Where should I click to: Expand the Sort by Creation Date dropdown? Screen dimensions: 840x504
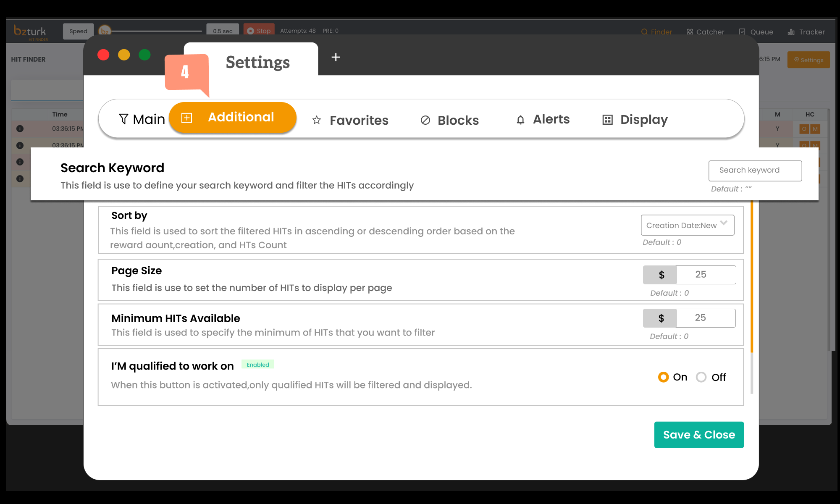point(687,225)
